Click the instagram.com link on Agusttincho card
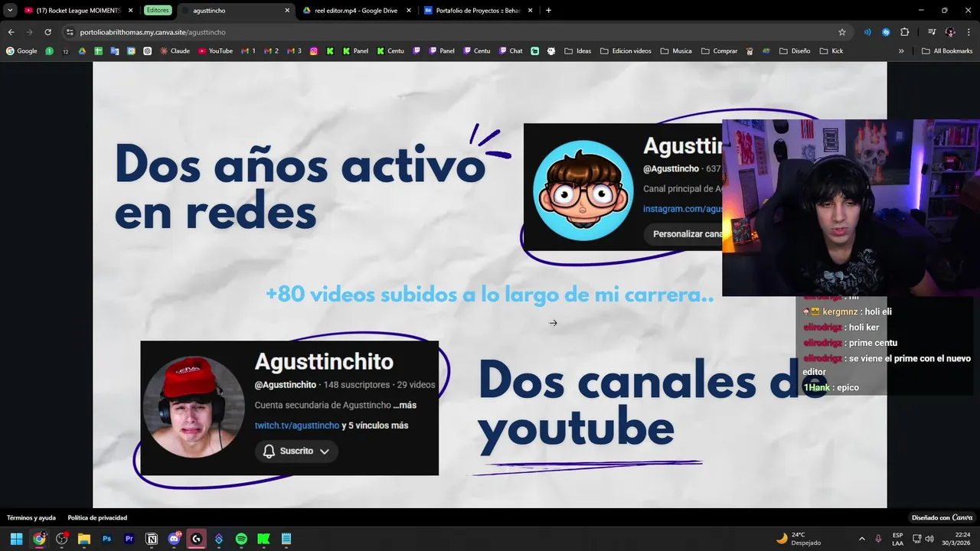 (x=682, y=209)
